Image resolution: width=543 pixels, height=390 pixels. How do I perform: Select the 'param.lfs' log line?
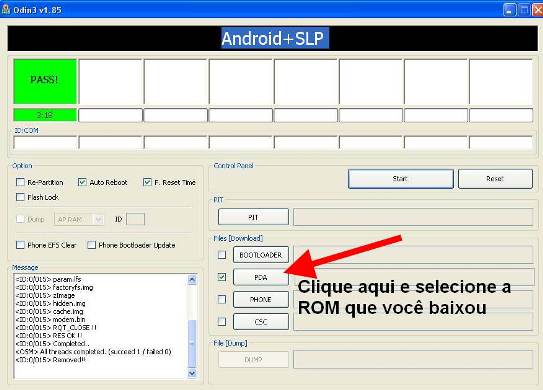pos(49,279)
